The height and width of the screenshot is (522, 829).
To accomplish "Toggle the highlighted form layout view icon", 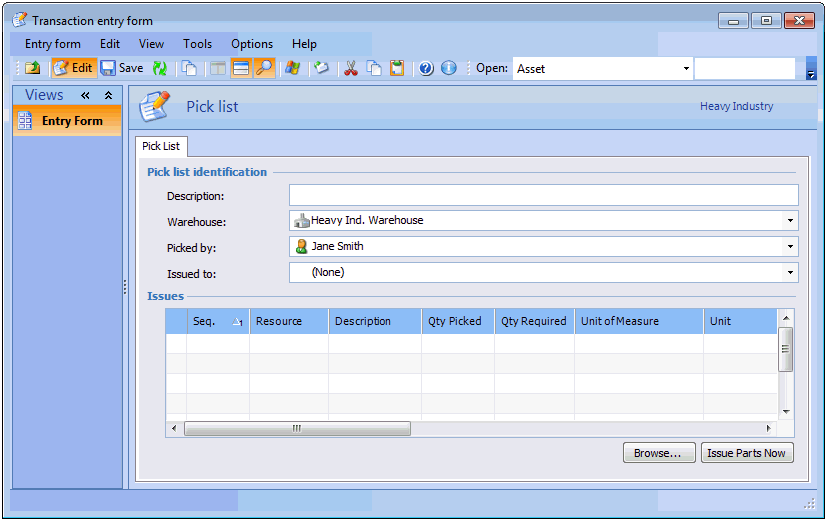I will click(240, 68).
